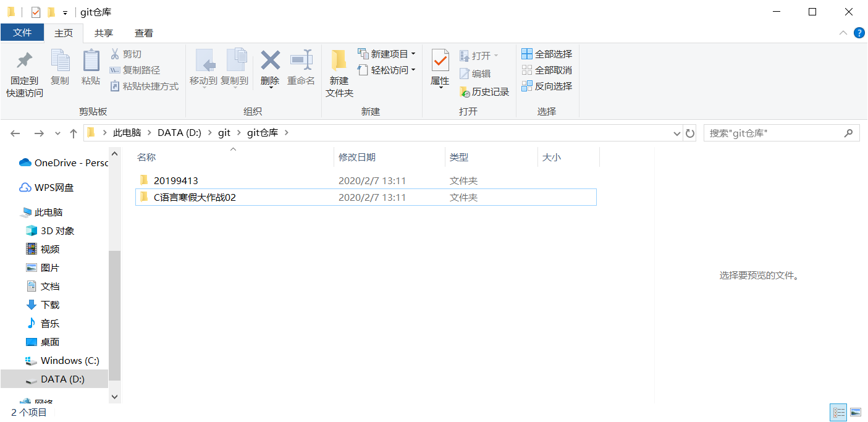Collapse the ribbon with chevron

click(843, 33)
